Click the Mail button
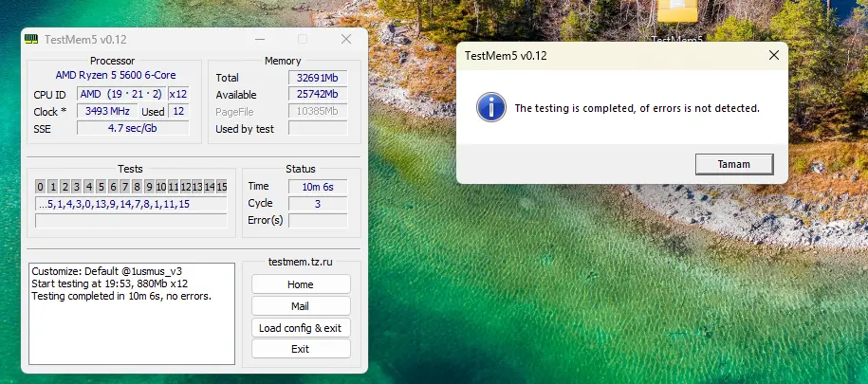Screen dimensions: 868x384 [301, 306]
